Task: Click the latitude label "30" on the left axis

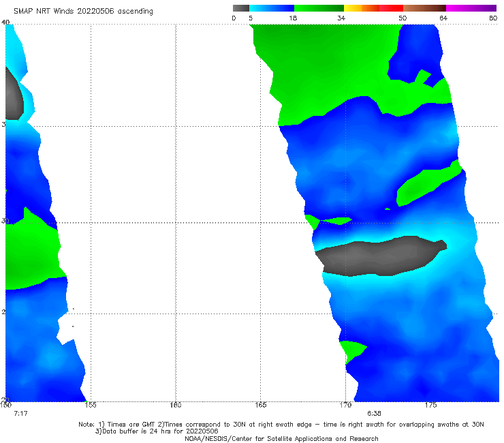Action: pyautogui.click(x=4, y=221)
